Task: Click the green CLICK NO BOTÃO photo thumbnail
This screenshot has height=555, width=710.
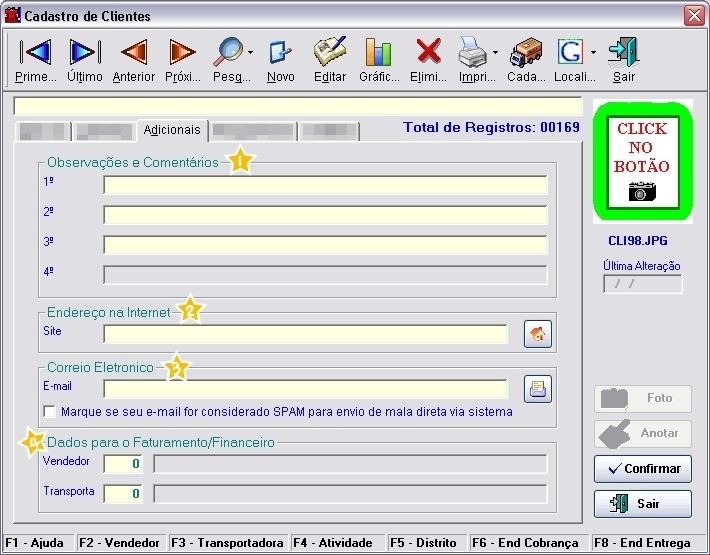Action: pos(642,161)
